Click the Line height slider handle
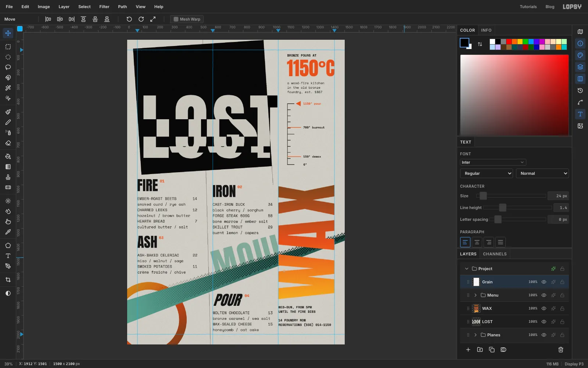This screenshot has height=368, width=588. click(502, 208)
